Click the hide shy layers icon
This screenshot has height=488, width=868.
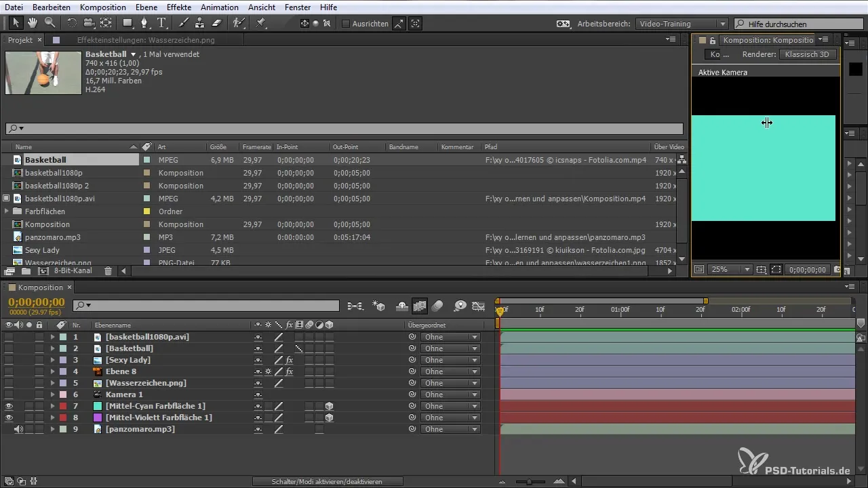coord(401,306)
